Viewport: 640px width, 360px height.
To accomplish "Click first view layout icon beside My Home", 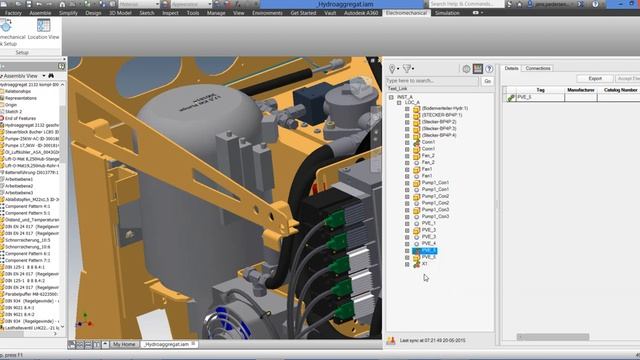I will (72, 345).
